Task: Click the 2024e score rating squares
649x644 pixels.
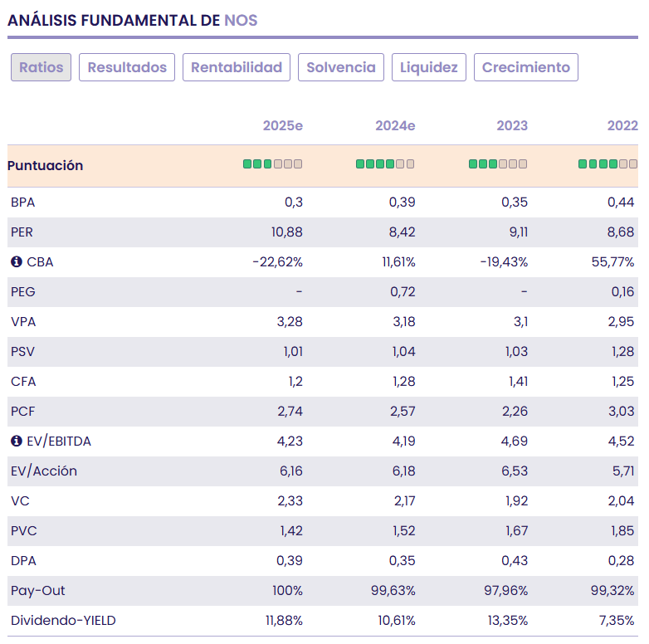Action: 385,164
